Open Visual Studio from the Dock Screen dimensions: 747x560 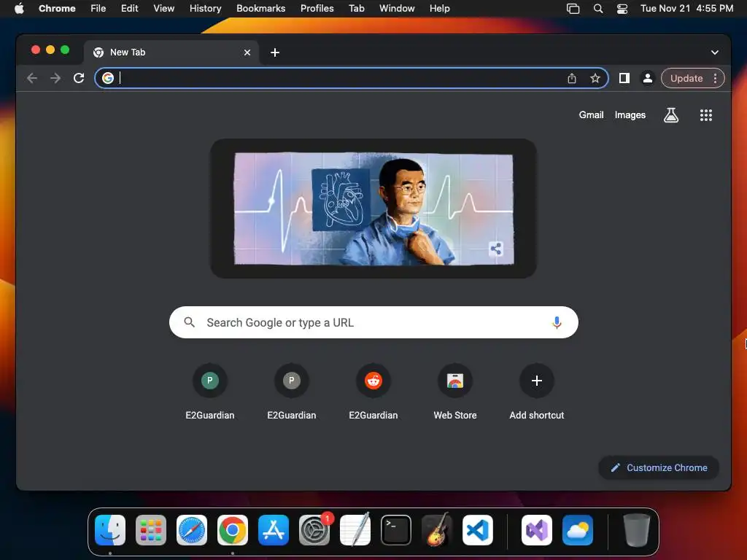pyautogui.click(x=537, y=529)
